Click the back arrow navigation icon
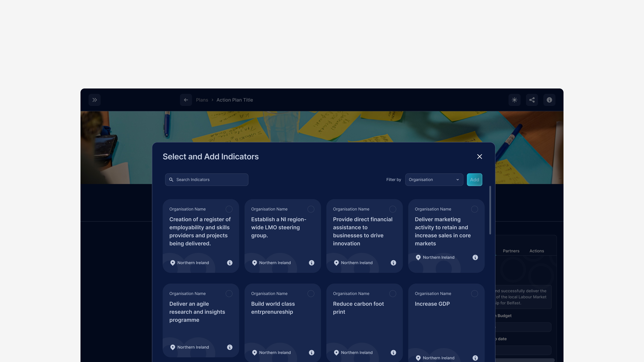644x362 pixels. point(186,99)
